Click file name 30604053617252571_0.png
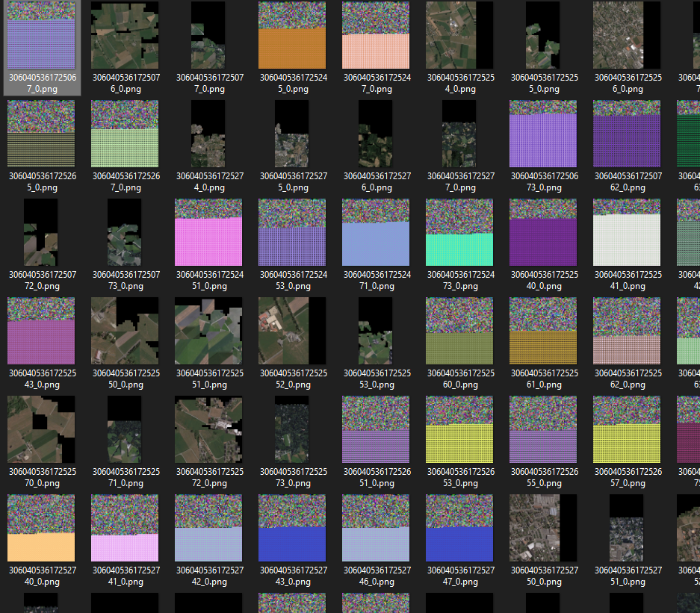700x613 pixels. coord(126,477)
